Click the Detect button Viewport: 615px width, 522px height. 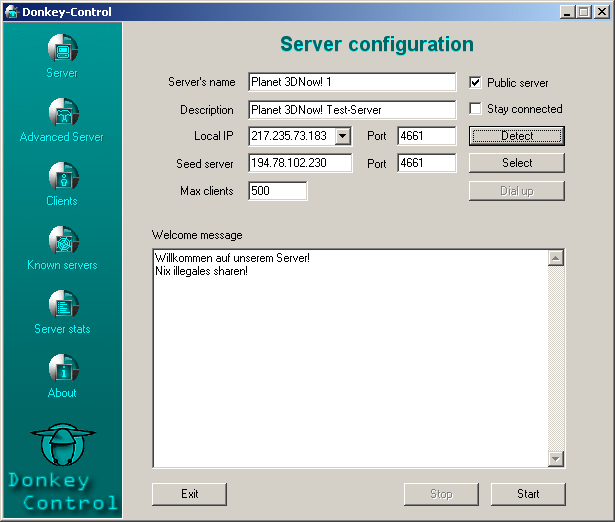pyautogui.click(x=517, y=136)
